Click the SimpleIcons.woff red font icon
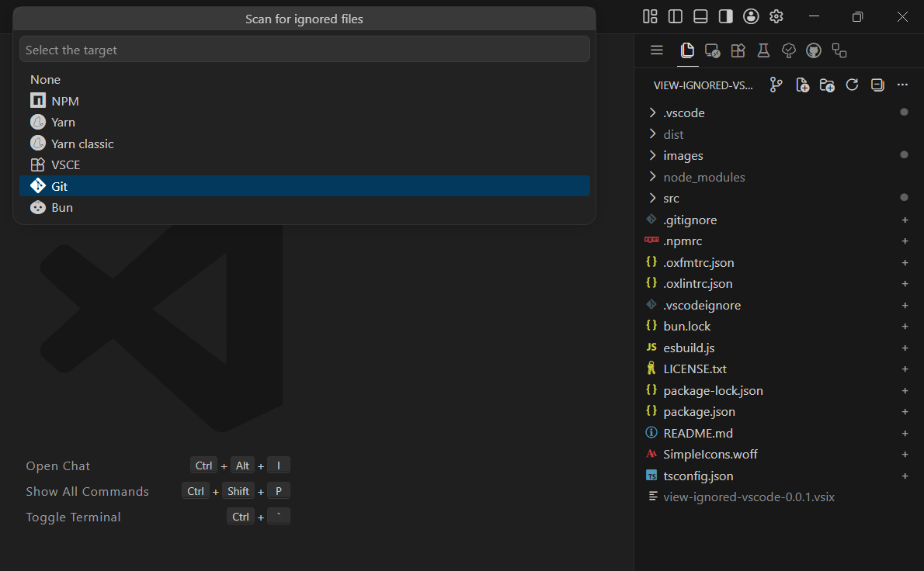924x571 pixels. [x=651, y=454]
